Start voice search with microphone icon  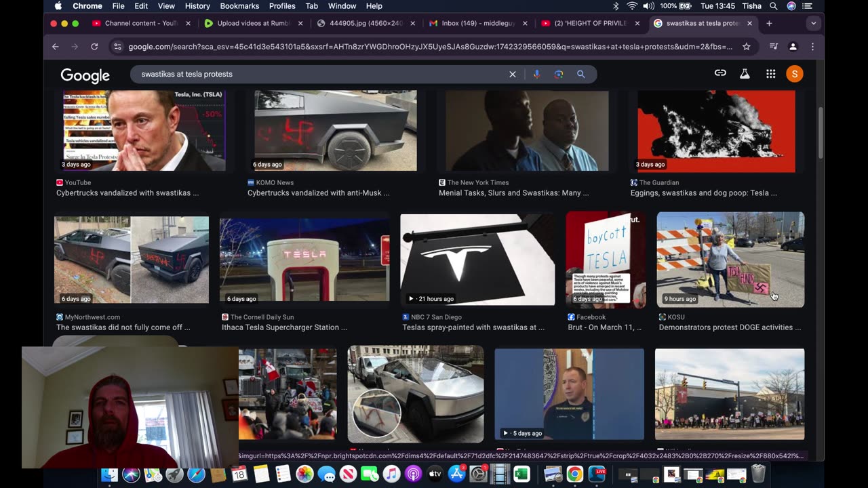[x=536, y=75]
